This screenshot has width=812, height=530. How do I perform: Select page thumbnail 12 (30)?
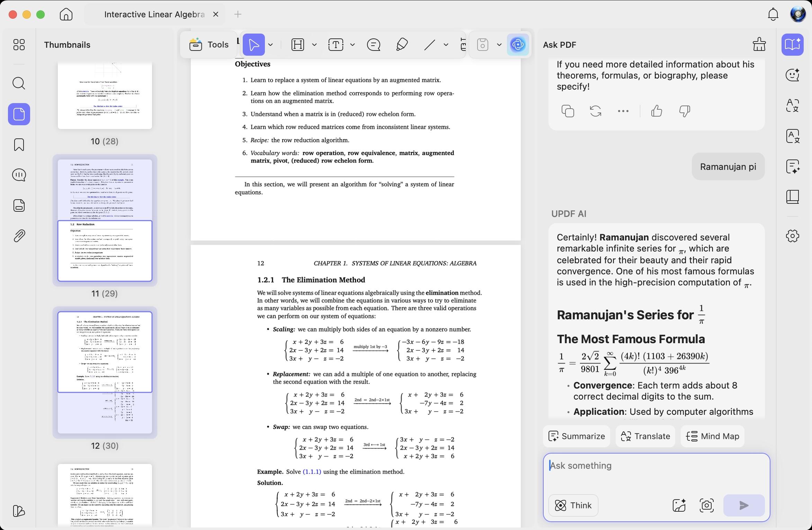click(x=105, y=373)
